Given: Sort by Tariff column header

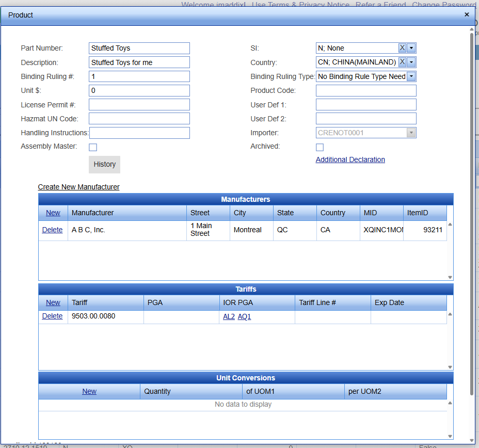Looking at the screenshot, I should click(x=80, y=302).
